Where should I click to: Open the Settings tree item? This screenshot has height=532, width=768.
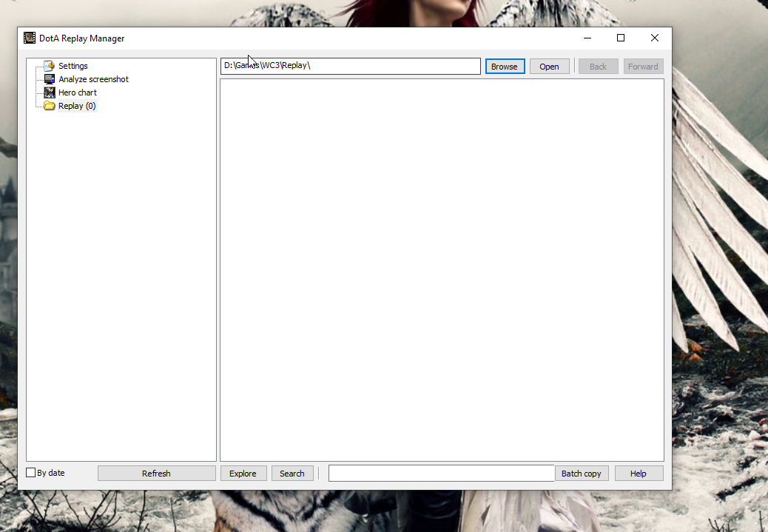tap(73, 66)
